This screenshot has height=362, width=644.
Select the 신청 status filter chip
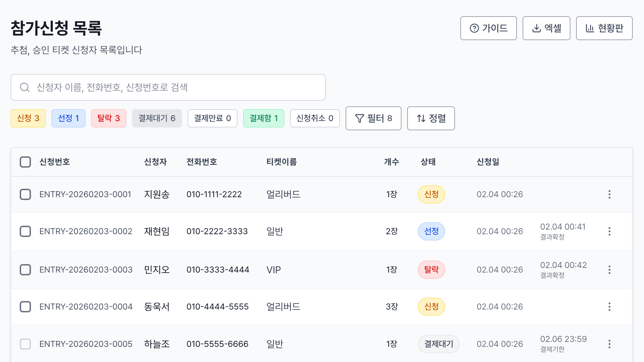[28, 118]
